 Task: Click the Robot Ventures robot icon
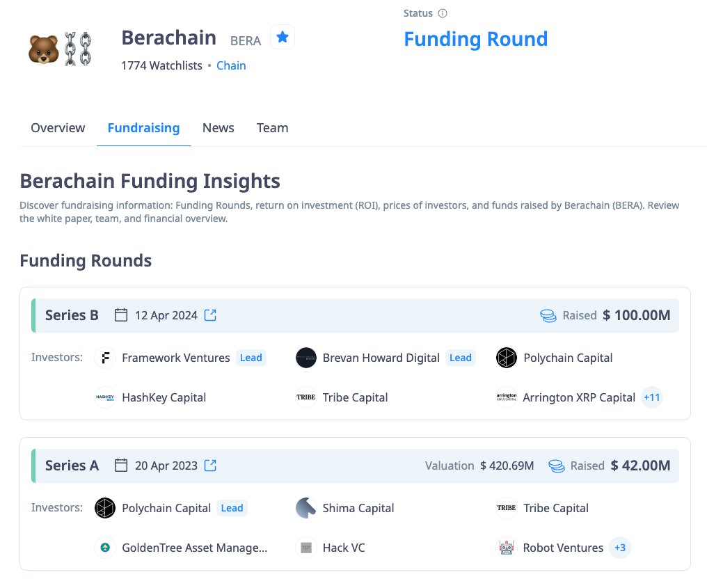507,548
